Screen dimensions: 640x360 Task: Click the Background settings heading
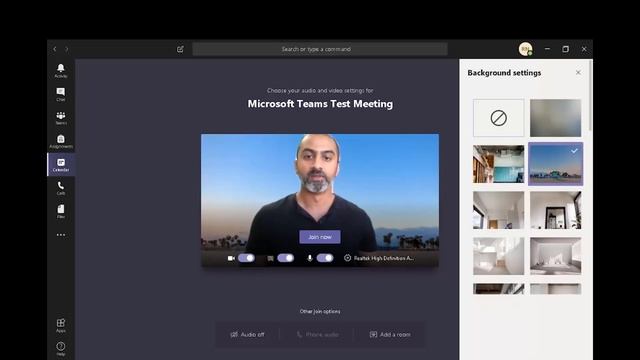coord(504,73)
